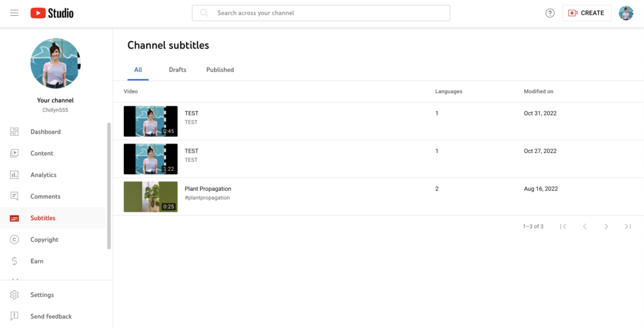Open the Copyright section

(x=44, y=240)
